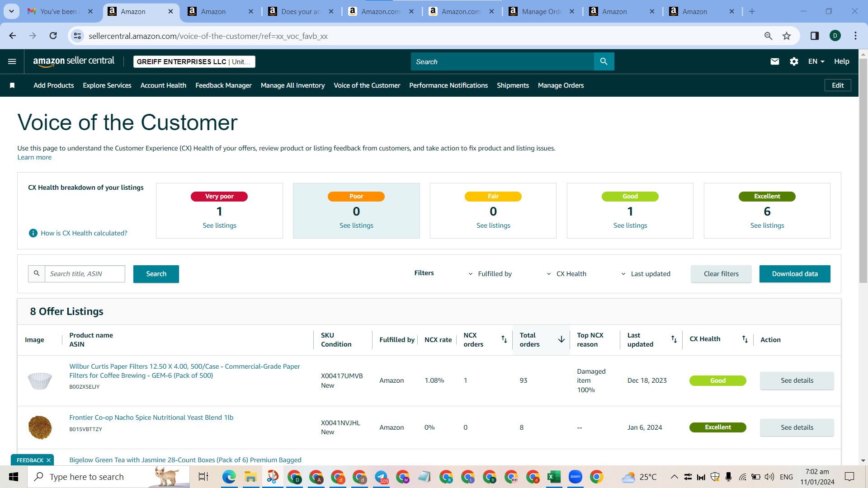This screenshot has width=868, height=488.
Task: Open the browser tab search dropdown
Action: coord(11,12)
